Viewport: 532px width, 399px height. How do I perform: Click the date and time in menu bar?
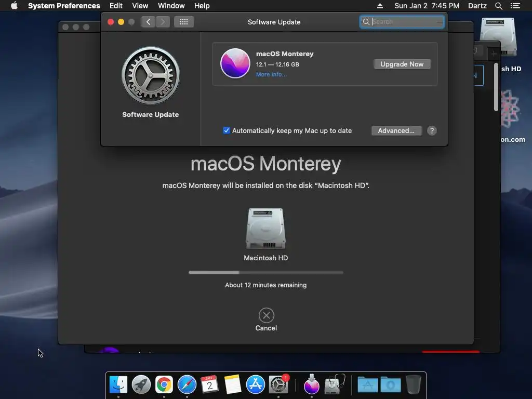coord(427,6)
